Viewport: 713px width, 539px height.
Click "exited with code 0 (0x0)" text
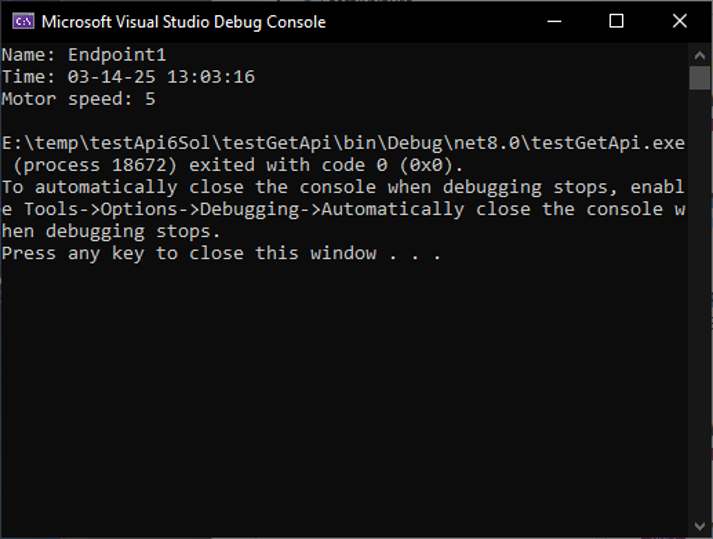pyautogui.click(x=326, y=165)
